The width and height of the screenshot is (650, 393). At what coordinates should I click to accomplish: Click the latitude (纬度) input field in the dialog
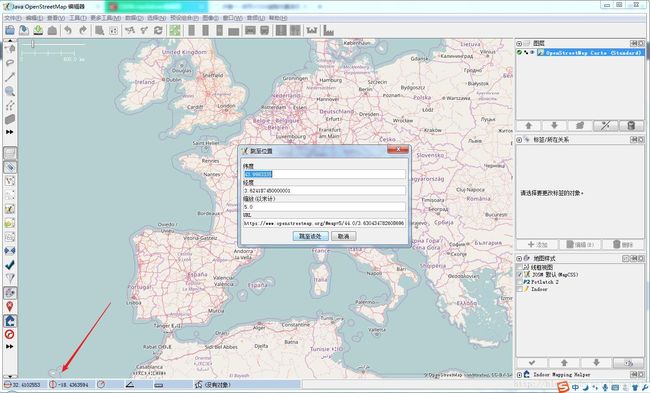pyautogui.click(x=324, y=174)
